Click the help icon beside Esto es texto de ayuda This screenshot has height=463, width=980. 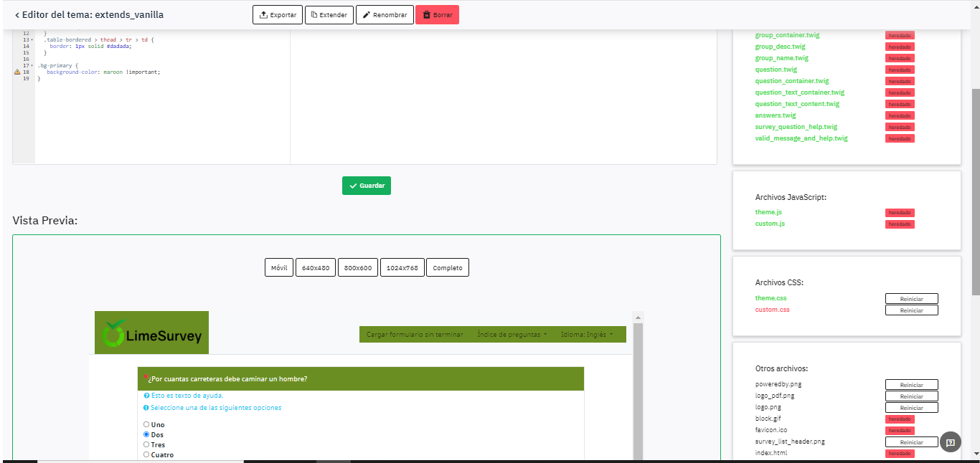[x=146, y=396]
